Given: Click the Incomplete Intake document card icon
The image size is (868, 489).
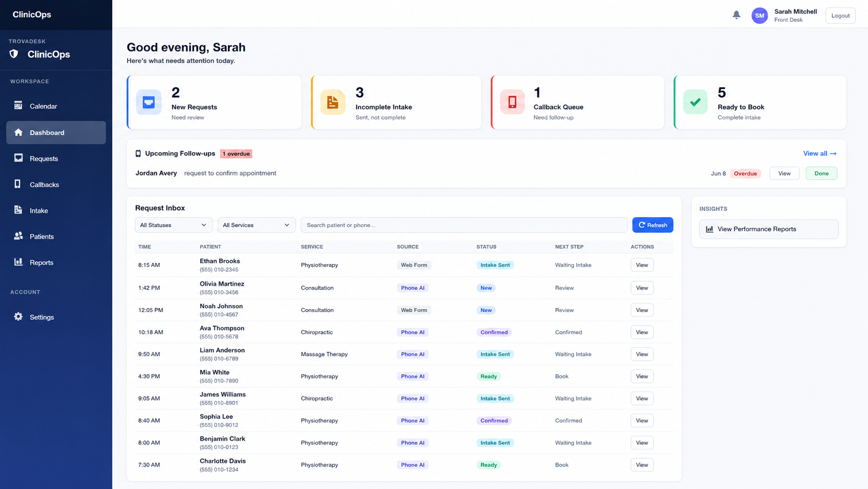Looking at the screenshot, I should [x=333, y=102].
